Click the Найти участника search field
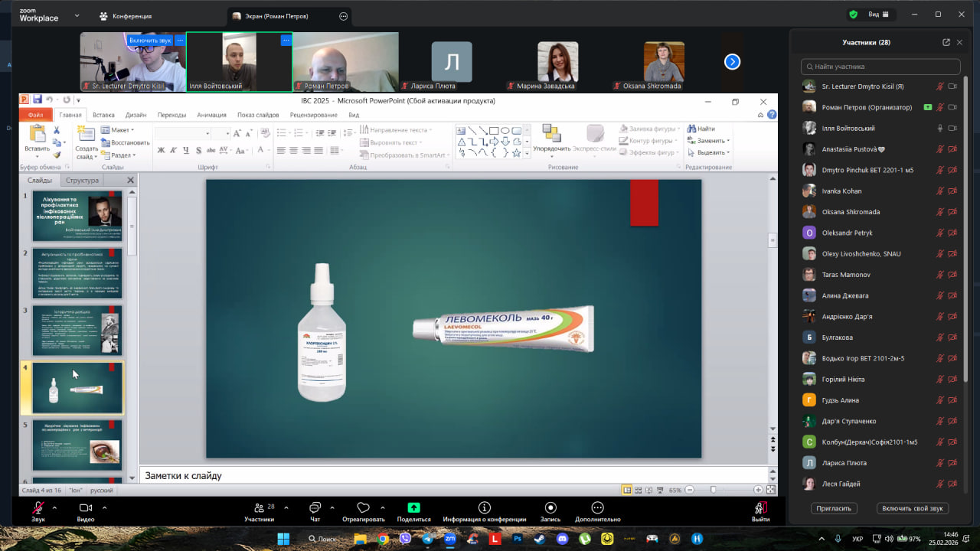980x551 pixels. (x=880, y=67)
